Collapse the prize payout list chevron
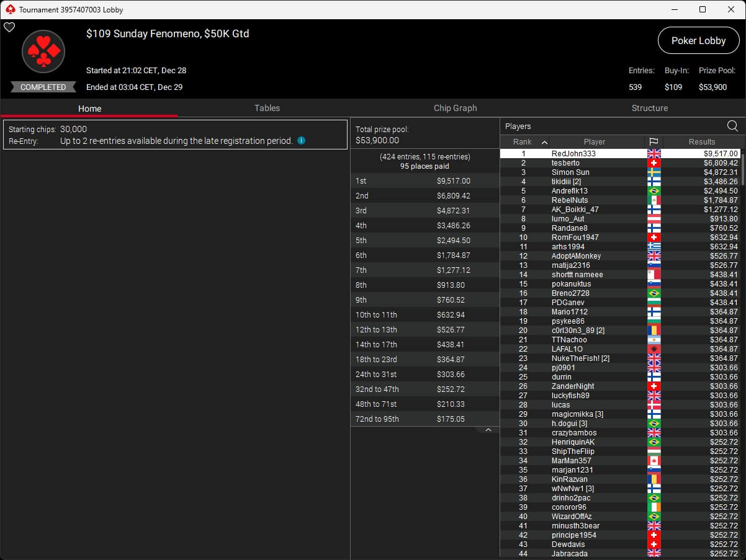 [488, 430]
